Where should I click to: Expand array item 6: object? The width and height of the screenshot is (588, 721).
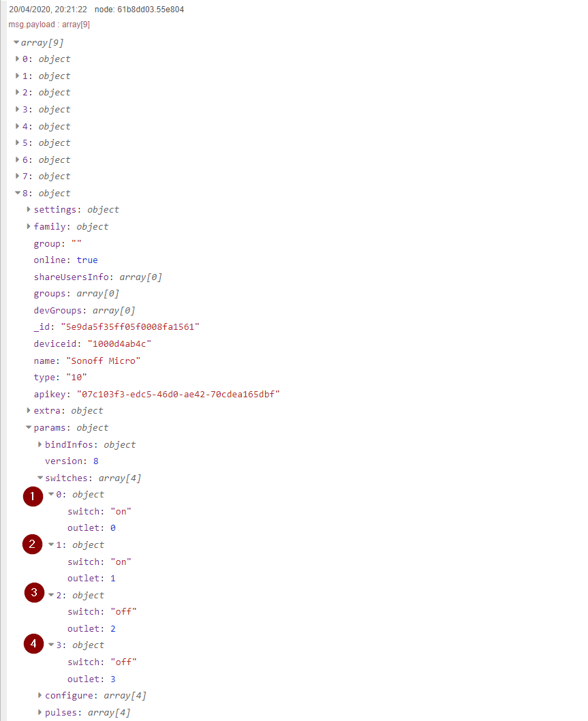pos(17,159)
